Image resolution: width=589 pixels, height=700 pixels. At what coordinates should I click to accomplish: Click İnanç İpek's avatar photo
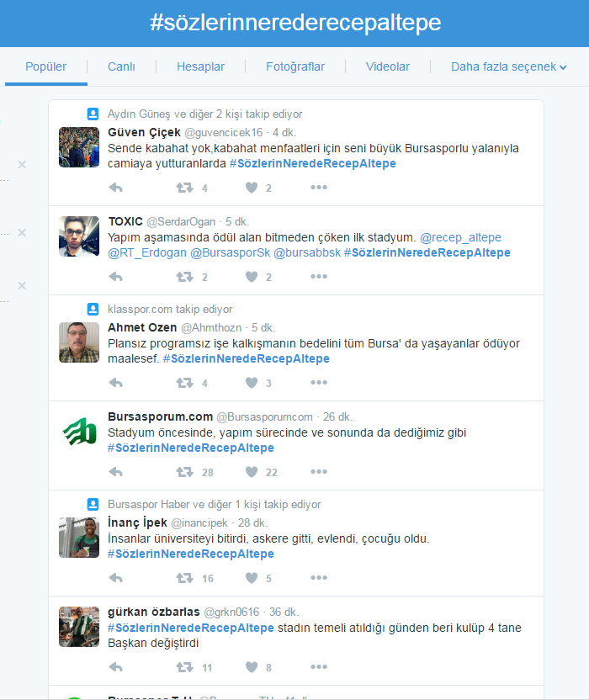tap(79, 538)
